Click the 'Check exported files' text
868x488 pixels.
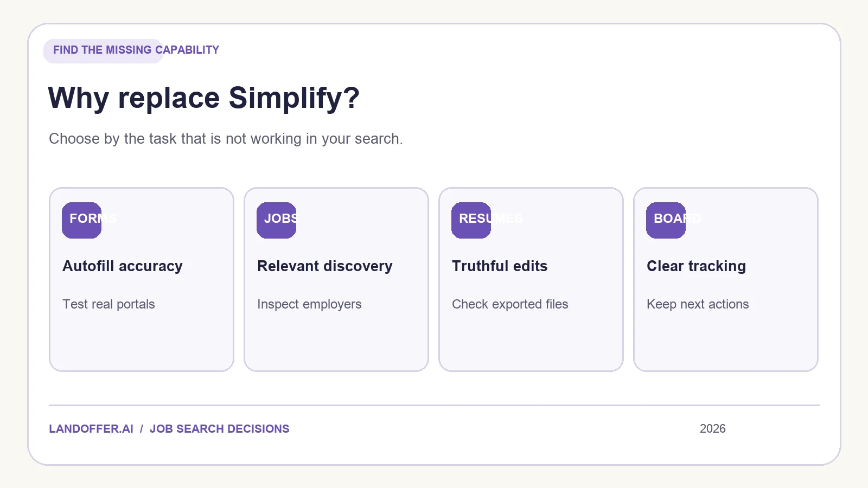[510, 304]
